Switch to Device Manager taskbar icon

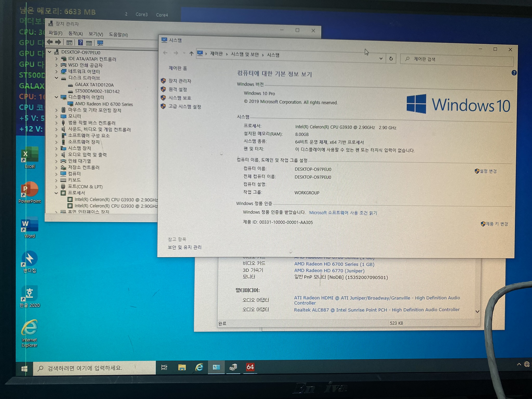click(x=233, y=367)
